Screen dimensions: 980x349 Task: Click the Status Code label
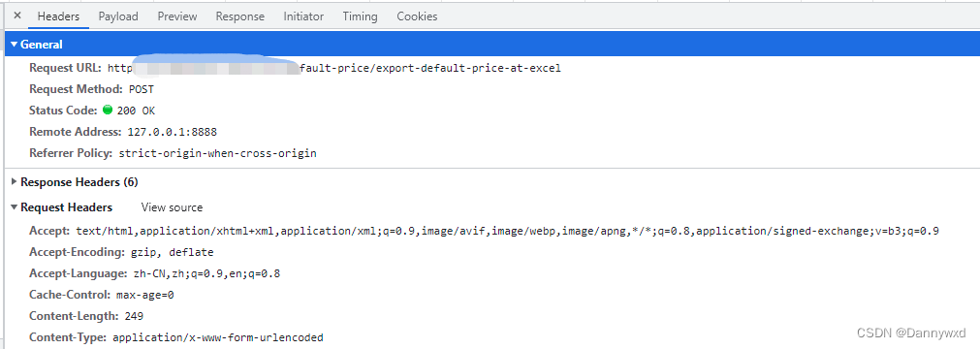pyautogui.click(x=63, y=111)
